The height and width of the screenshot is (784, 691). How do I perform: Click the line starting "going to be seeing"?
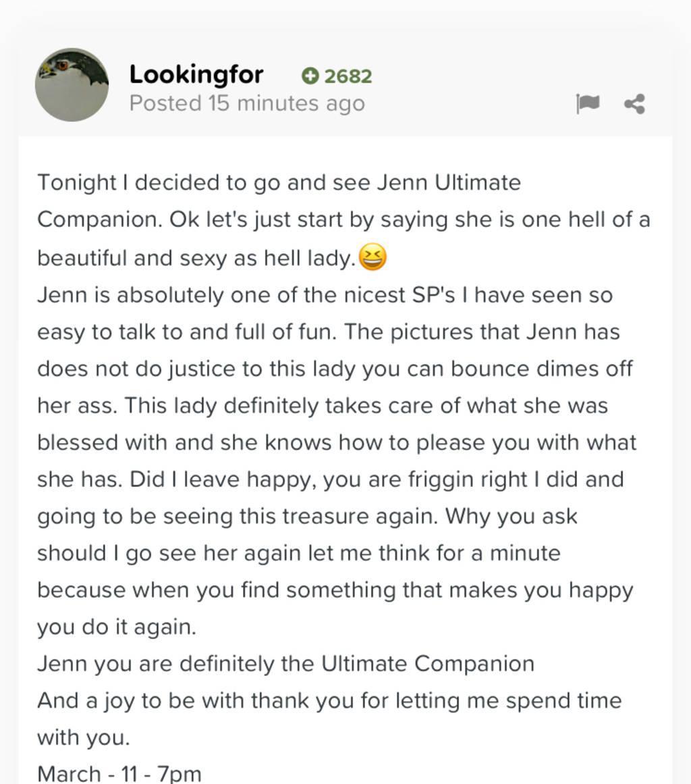(307, 517)
